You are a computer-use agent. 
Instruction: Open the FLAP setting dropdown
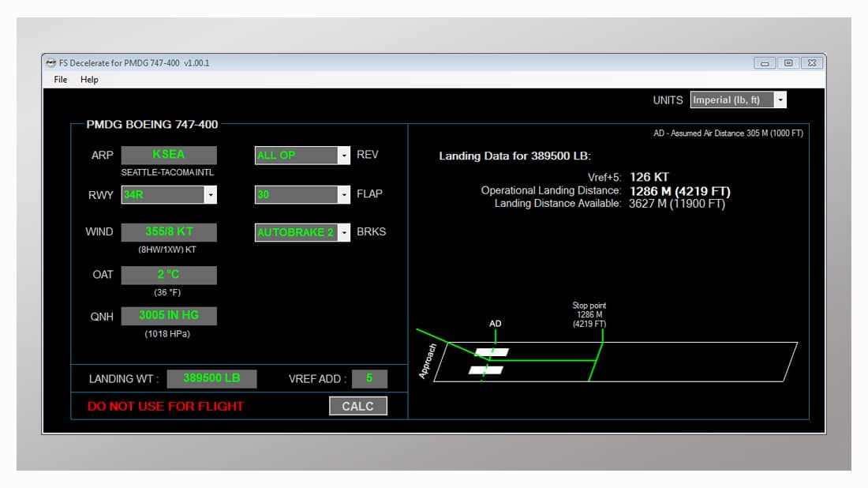tap(344, 194)
